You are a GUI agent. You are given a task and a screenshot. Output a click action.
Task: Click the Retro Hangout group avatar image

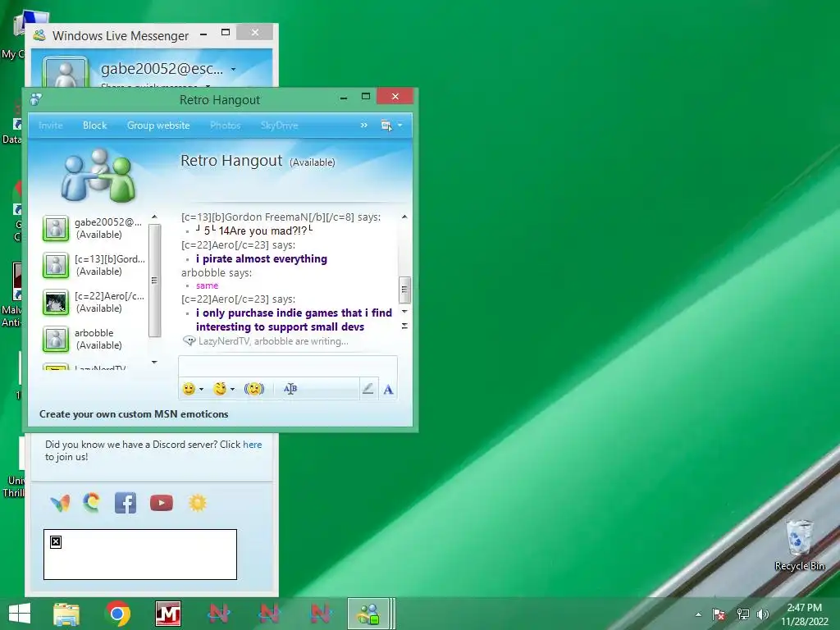click(98, 176)
